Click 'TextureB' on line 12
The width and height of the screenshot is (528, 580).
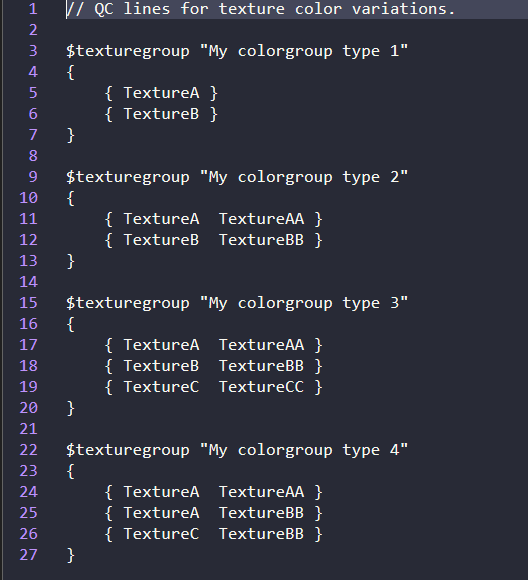click(x=161, y=240)
